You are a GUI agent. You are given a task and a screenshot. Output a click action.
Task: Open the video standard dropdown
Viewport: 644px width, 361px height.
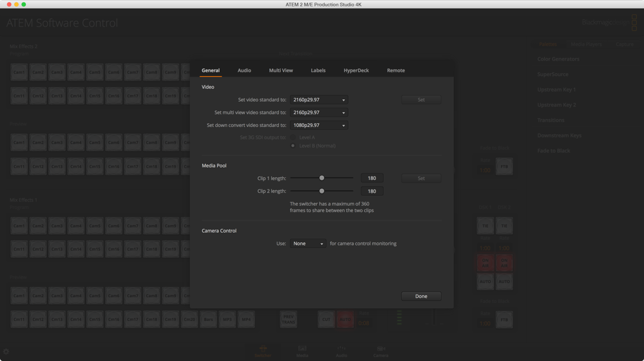click(319, 100)
